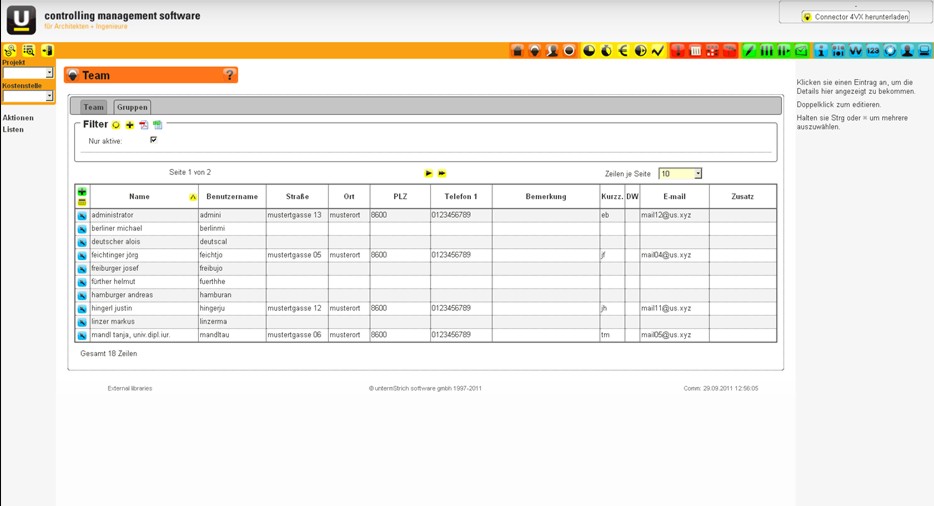Viewport: 934px width, 506px height.
Task: Click the umbrella icon in red toolbar
Action: coord(730,51)
